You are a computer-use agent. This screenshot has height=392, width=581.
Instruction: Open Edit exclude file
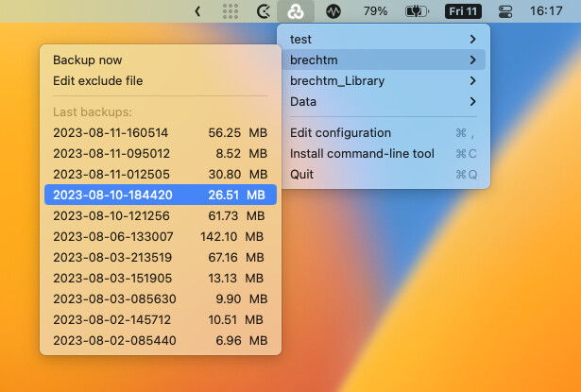click(161, 80)
